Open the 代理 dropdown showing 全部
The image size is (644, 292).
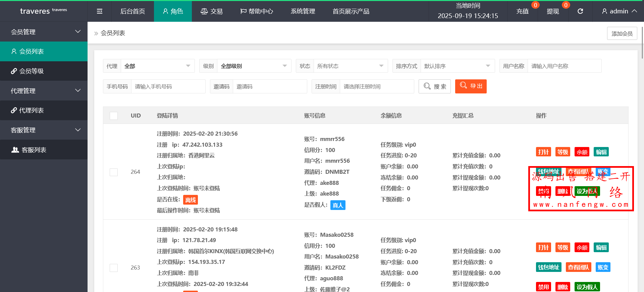coord(157,66)
